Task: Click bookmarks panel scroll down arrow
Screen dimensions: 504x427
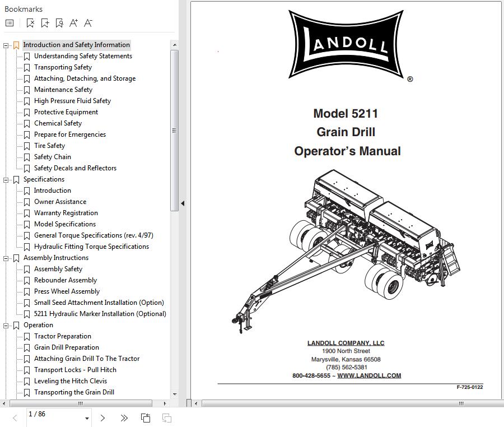Action: point(175,394)
